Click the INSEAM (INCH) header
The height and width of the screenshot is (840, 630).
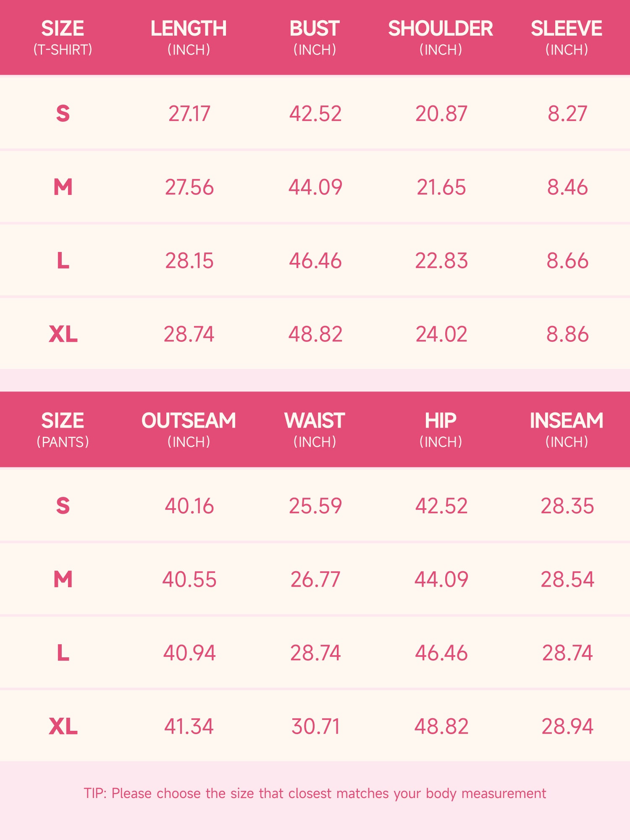pyautogui.click(x=567, y=430)
